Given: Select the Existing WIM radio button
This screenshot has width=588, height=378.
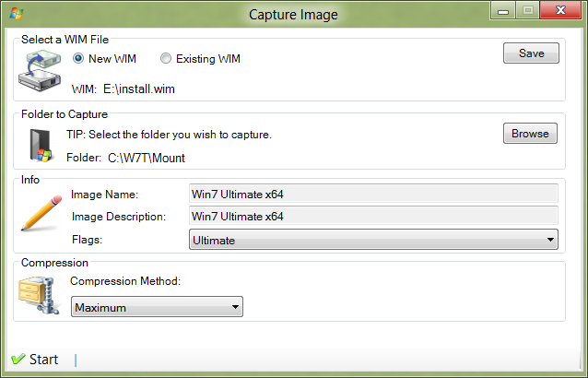Looking at the screenshot, I should pos(166,58).
